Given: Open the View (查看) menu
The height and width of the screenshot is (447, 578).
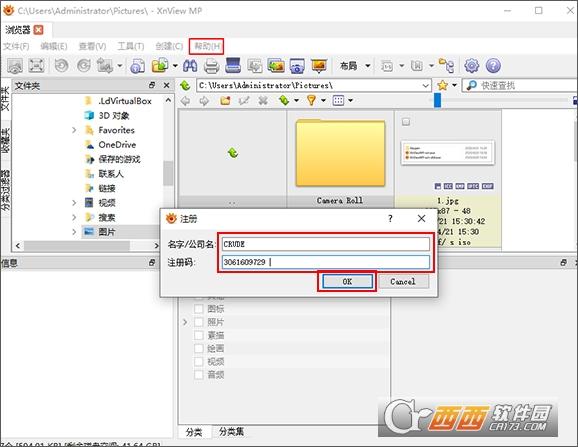Looking at the screenshot, I should click(x=93, y=46).
